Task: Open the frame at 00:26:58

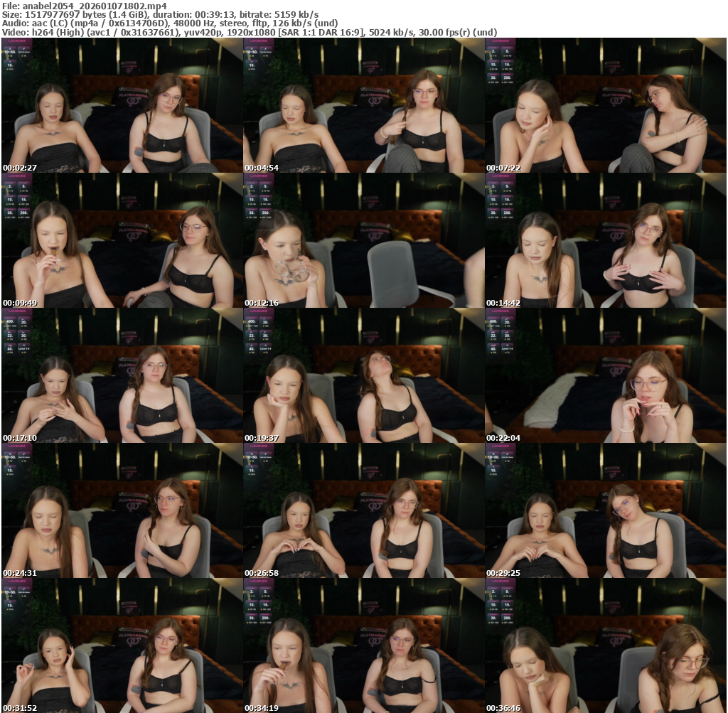Action: point(364,510)
